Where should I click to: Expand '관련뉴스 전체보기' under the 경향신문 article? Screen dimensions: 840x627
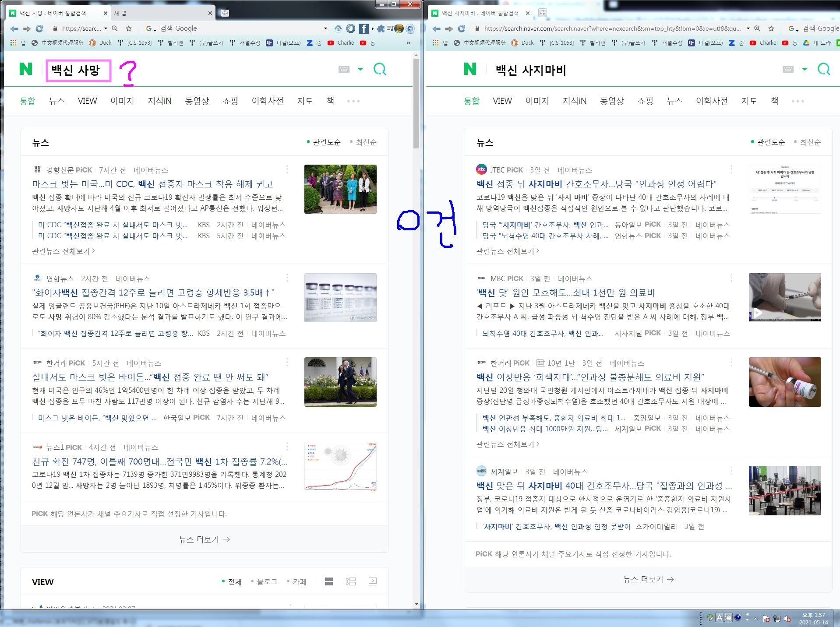click(x=64, y=251)
